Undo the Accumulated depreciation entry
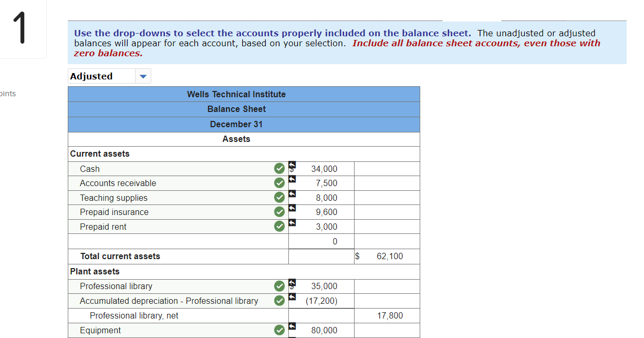This screenshot has width=644, height=338. click(292, 297)
